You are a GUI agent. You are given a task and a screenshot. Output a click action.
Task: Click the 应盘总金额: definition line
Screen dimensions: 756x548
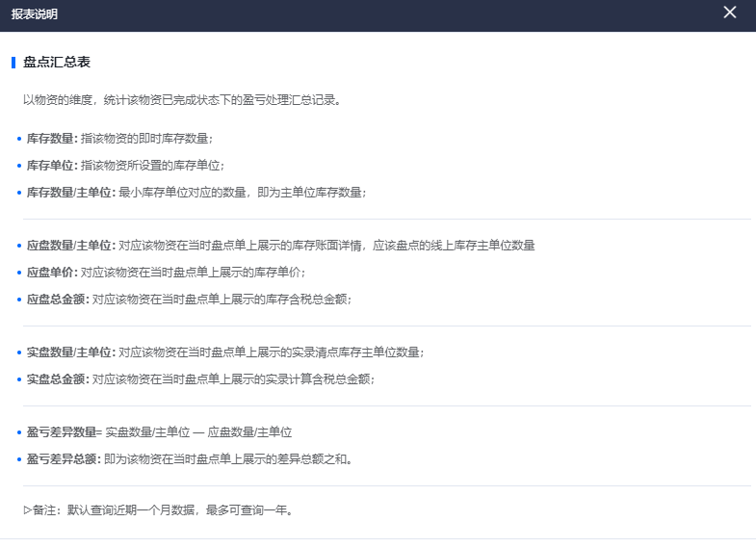pos(189,300)
